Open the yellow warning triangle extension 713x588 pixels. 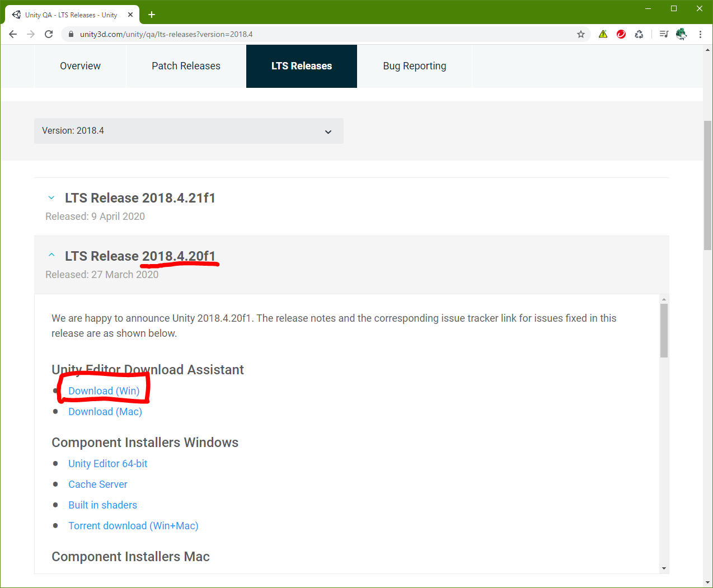click(603, 34)
